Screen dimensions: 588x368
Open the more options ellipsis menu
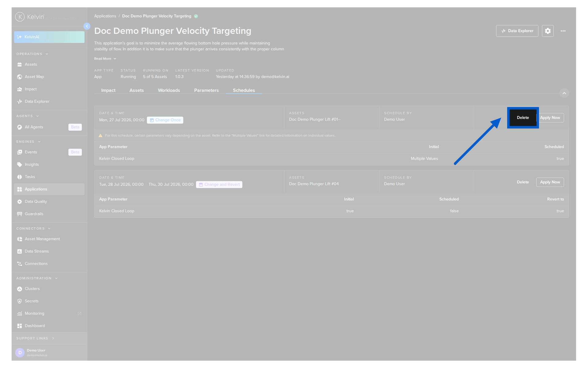point(563,31)
